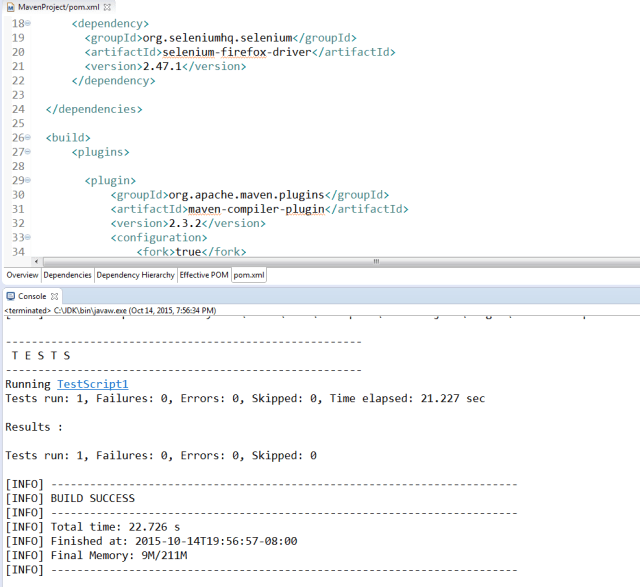Screen dimensions: 640x587
Task: Click the pom.xml file icon in editor tab
Action: coord(9,7)
